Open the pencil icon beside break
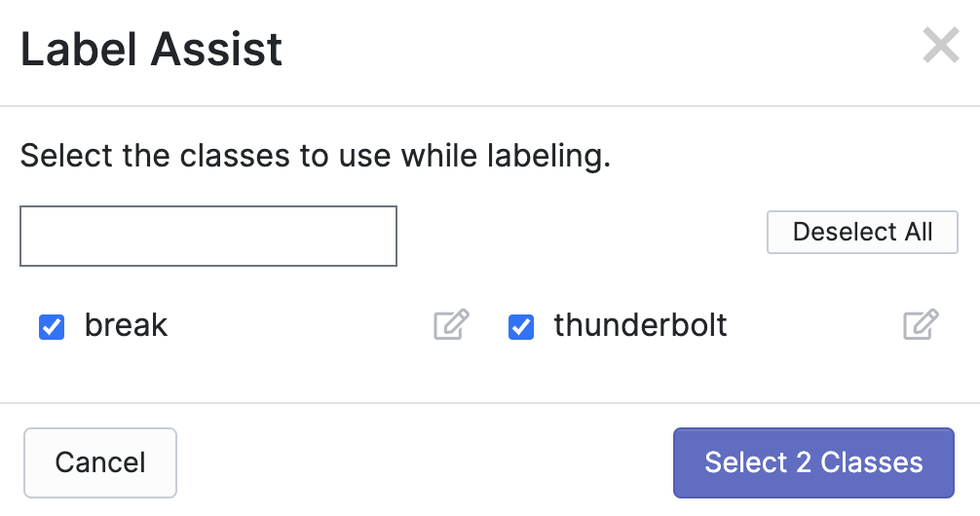Image resolution: width=980 pixels, height=516 pixels. (x=451, y=325)
